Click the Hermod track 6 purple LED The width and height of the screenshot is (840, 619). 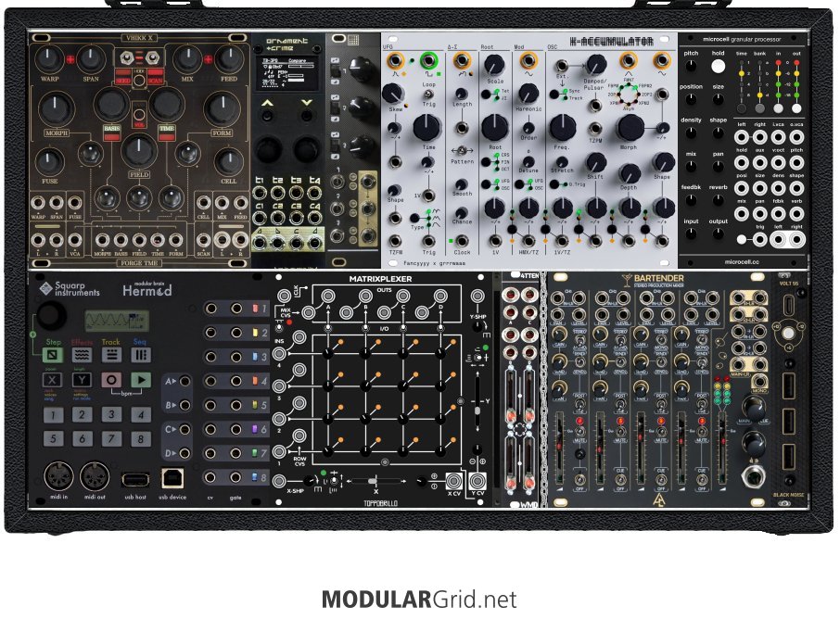[x=256, y=429]
